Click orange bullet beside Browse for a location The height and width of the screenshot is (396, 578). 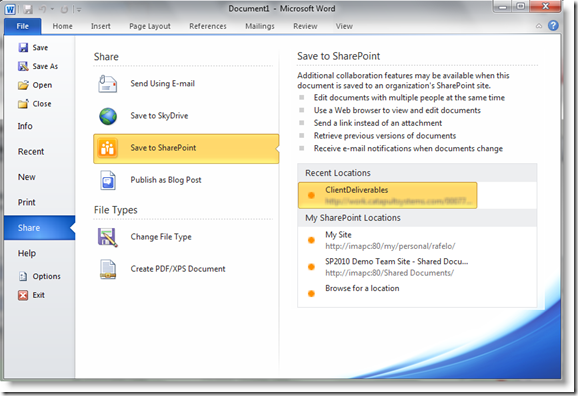click(311, 293)
